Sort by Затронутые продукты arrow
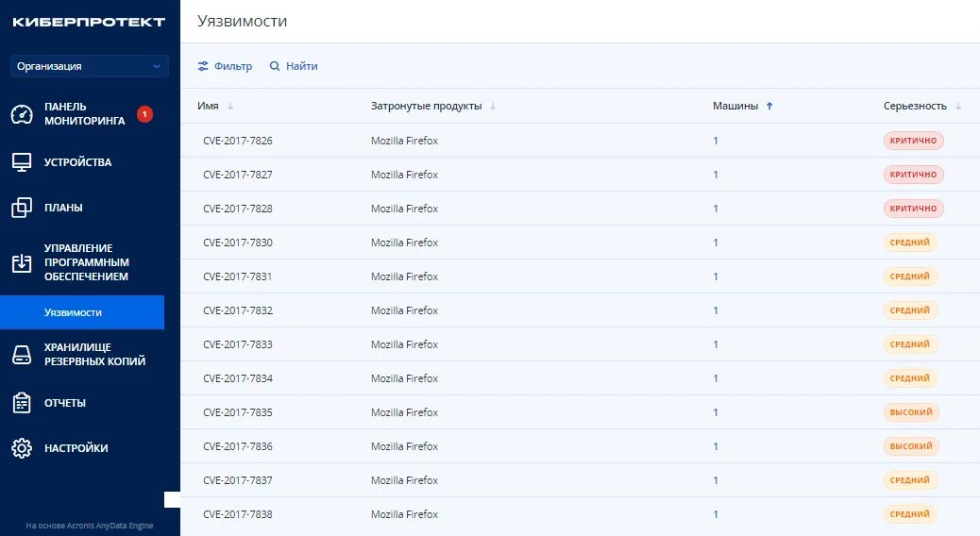 coord(493,107)
